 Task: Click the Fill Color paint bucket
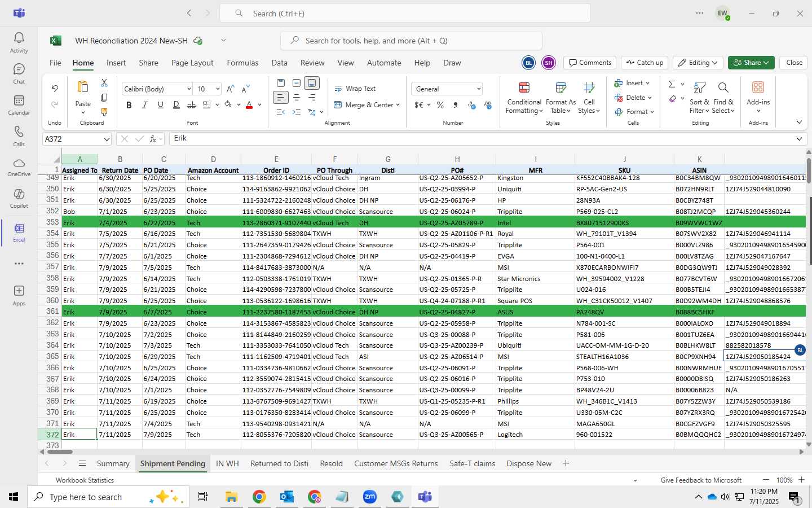coord(228,105)
